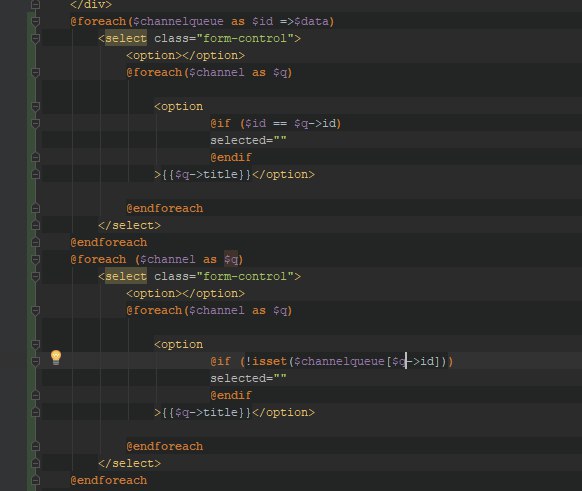Screen dimensions: 582x491
Task: Open the yellow lightbulb intention actions icon
Action: tap(56, 357)
